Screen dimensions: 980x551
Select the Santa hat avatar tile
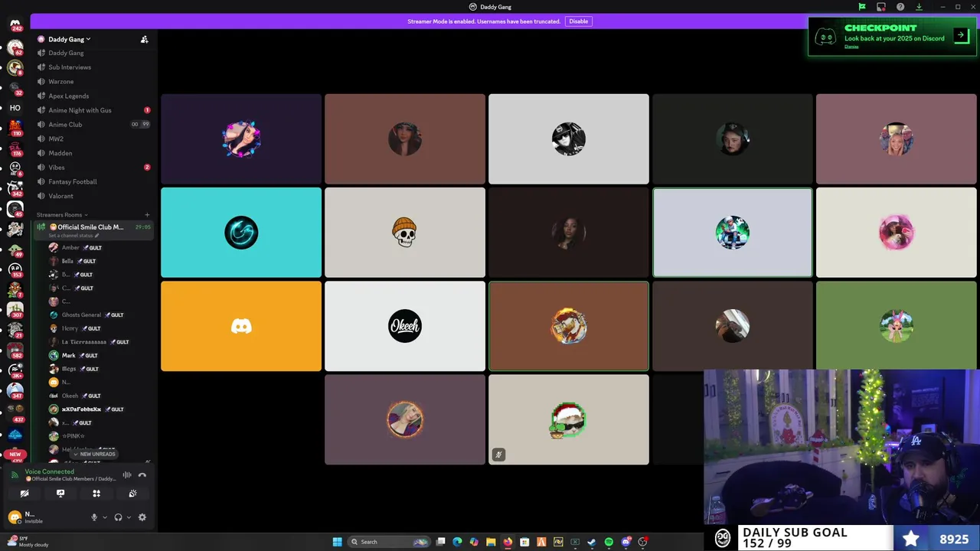point(569,419)
